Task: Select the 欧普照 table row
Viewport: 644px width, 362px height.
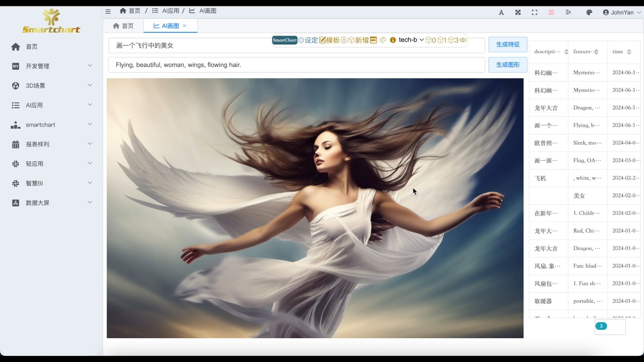Action: (x=585, y=143)
